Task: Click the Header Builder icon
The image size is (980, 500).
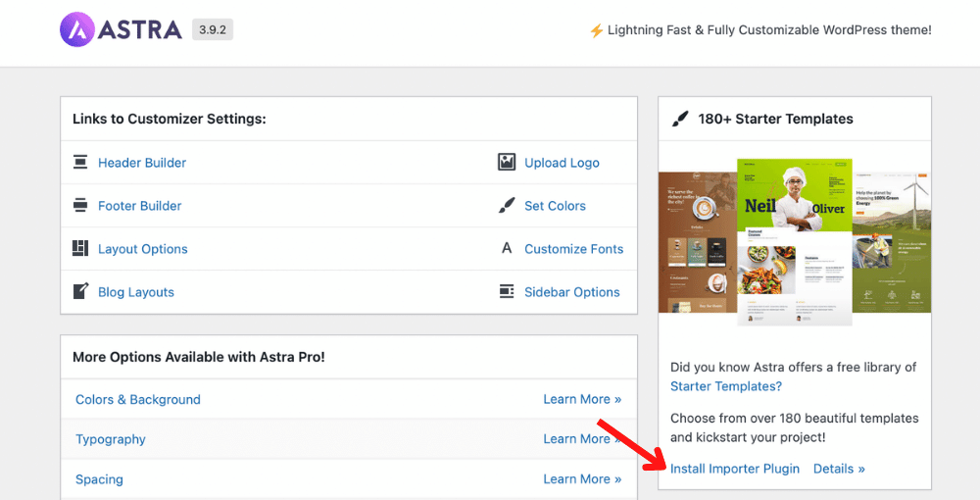Action: pyautogui.click(x=80, y=163)
